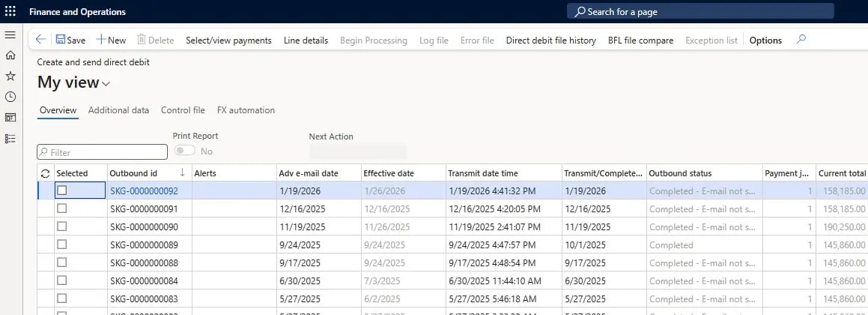This screenshot has width=868, height=315.
Task: Expand the My view dropdown
Action: tap(106, 83)
